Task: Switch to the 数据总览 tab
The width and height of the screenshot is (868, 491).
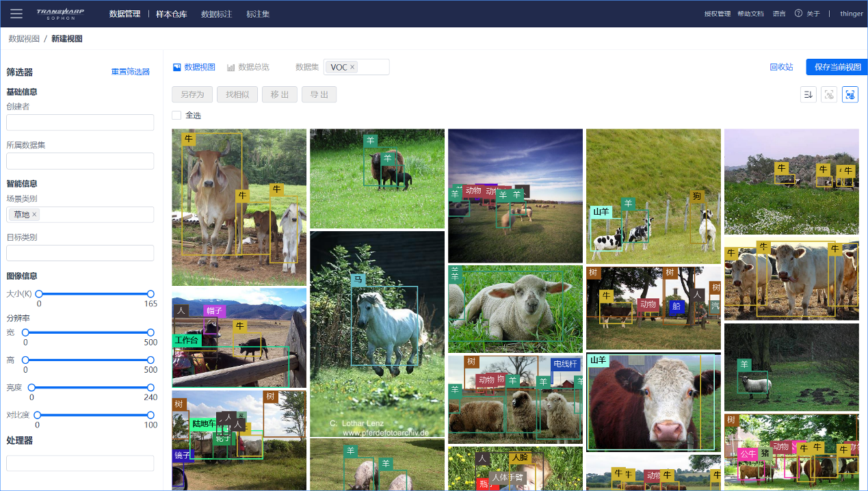Action: pyautogui.click(x=248, y=67)
